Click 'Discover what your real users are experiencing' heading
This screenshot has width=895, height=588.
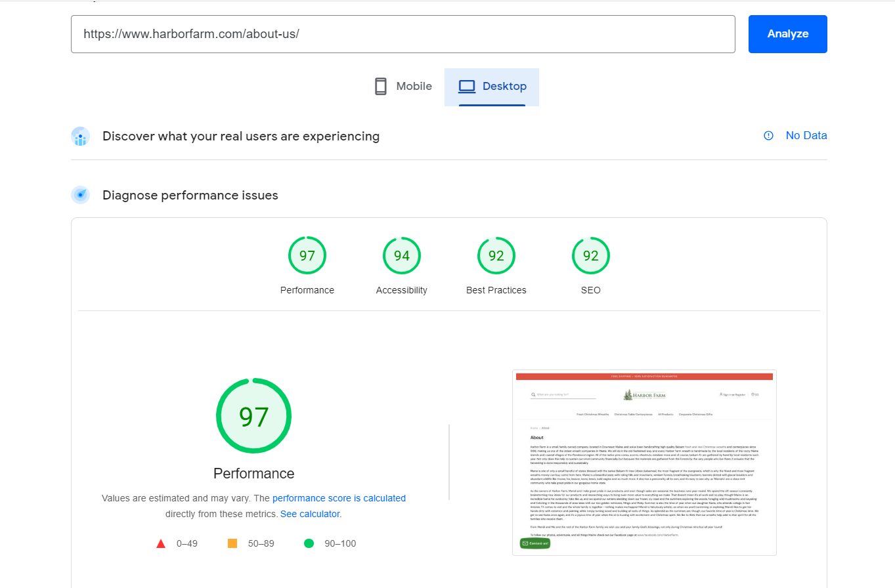[x=241, y=136]
